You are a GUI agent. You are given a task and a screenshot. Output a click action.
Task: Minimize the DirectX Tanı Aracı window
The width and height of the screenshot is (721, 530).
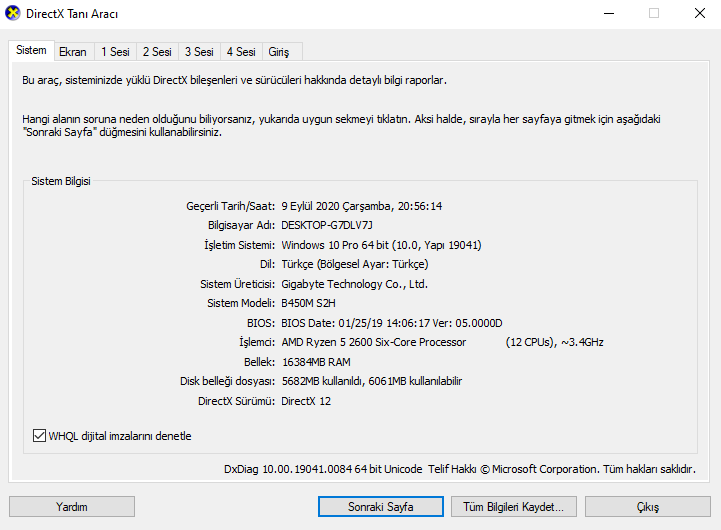(609, 13)
